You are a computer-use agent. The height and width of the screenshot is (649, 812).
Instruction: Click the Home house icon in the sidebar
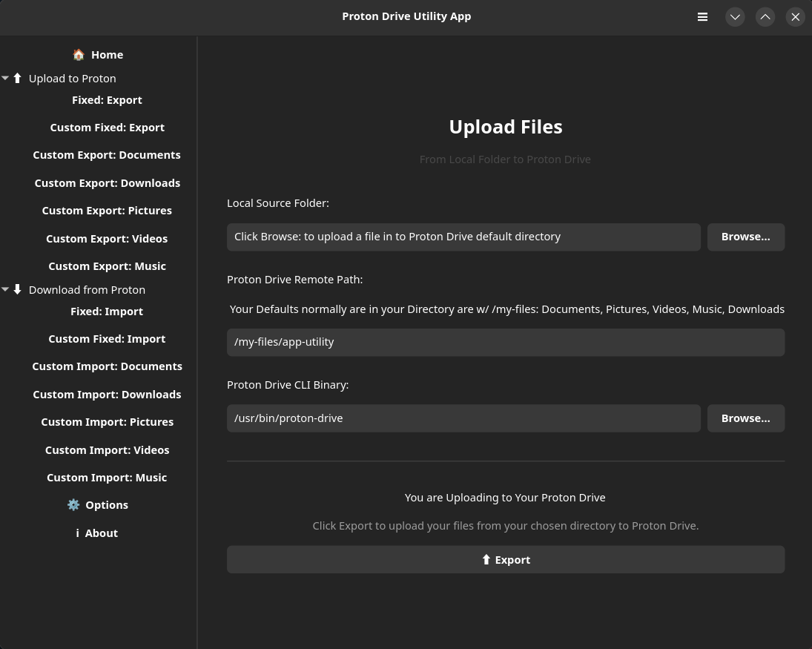coord(79,54)
